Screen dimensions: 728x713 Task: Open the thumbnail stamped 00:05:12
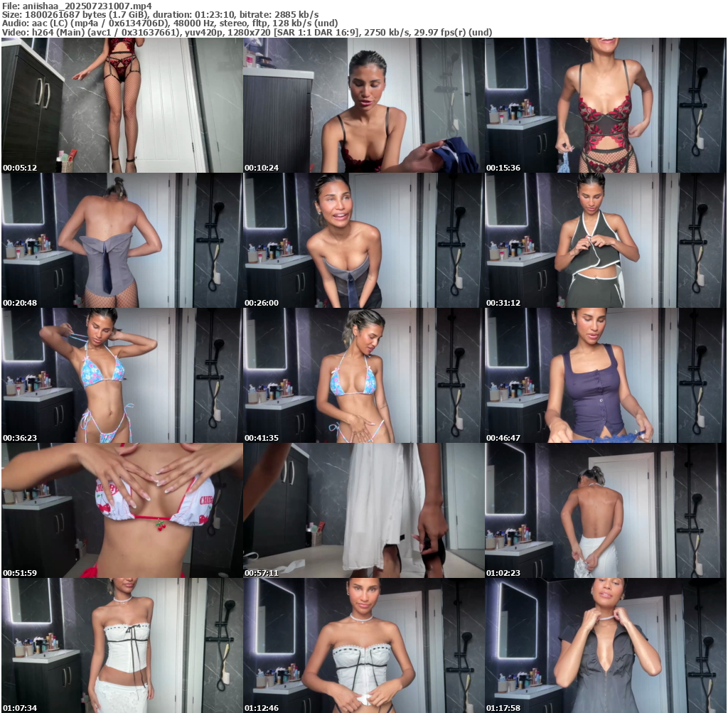click(x=122, y=105)
